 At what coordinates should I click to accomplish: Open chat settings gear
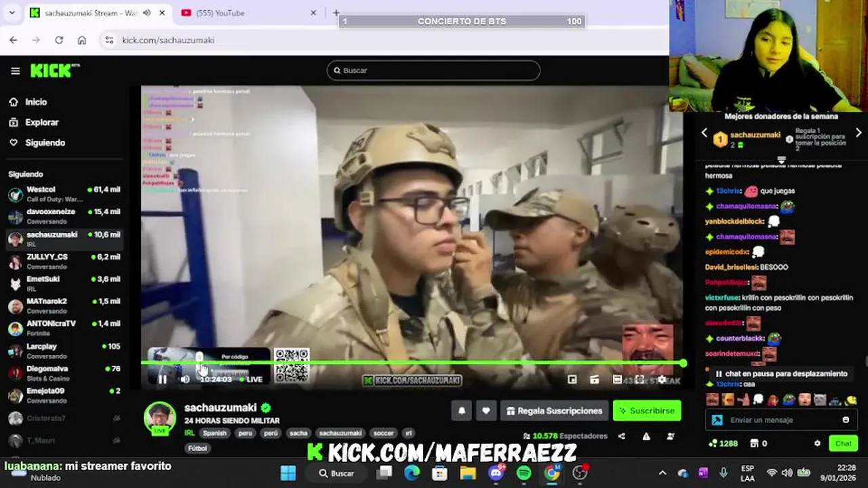pyautogui.click(x=817, y=443)
